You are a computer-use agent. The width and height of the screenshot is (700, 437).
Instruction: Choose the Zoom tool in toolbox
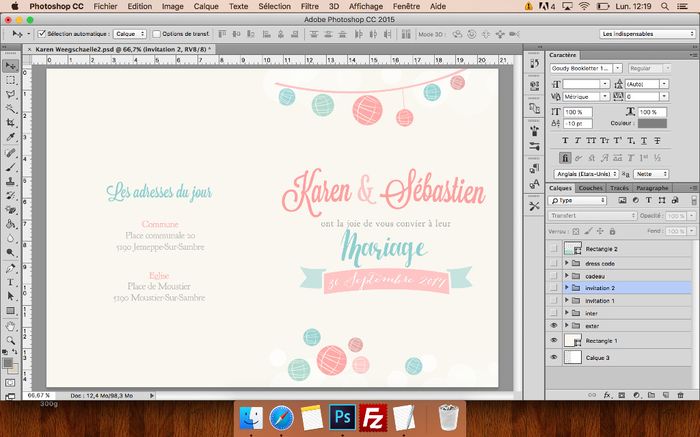[10, 341]
